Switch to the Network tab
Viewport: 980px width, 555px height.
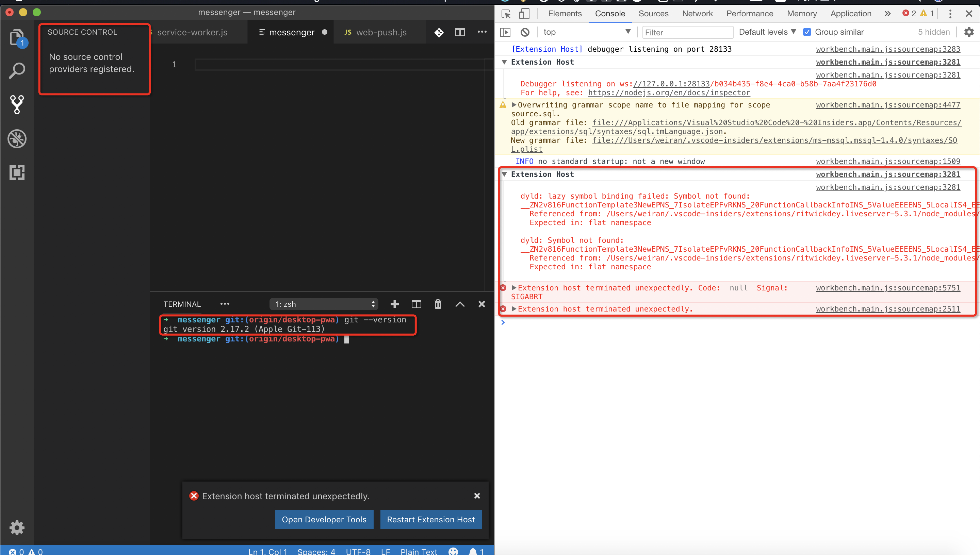click(x=698, y=13)
